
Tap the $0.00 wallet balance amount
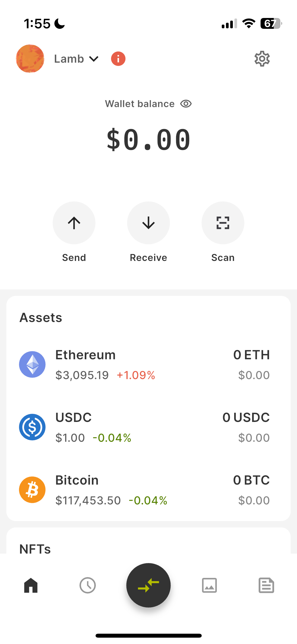click(x=148, y=140)
